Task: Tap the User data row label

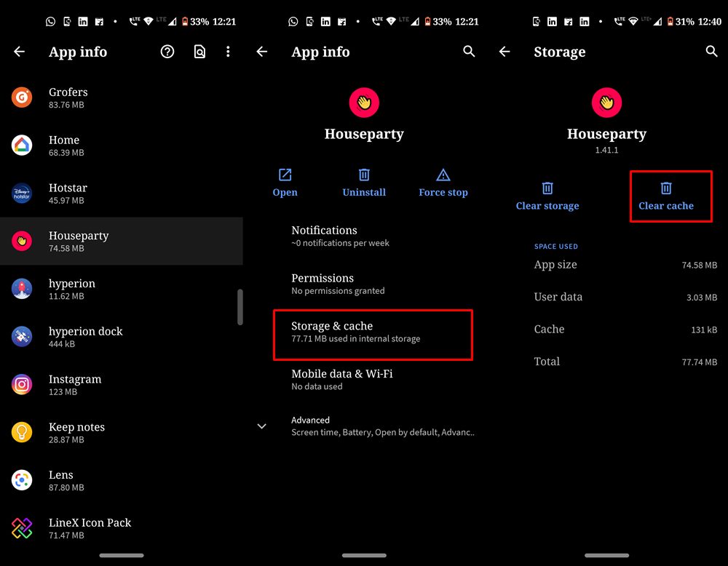Action: tap(558, 297)
